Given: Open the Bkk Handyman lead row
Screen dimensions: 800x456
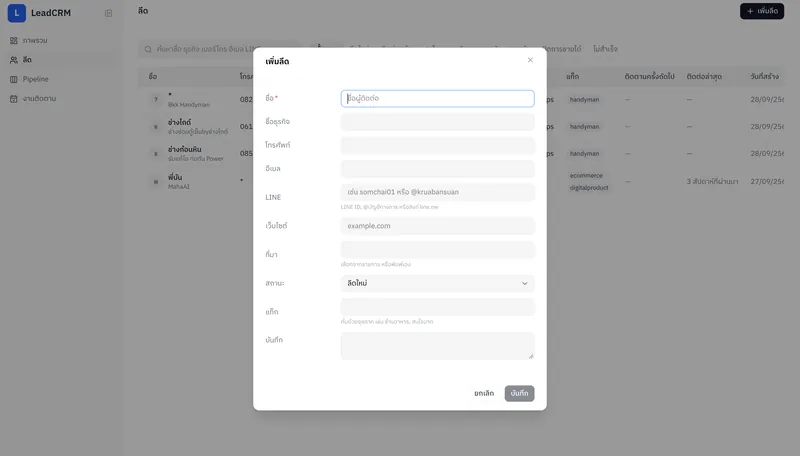Looking at the screenshot, I should 461,99.
